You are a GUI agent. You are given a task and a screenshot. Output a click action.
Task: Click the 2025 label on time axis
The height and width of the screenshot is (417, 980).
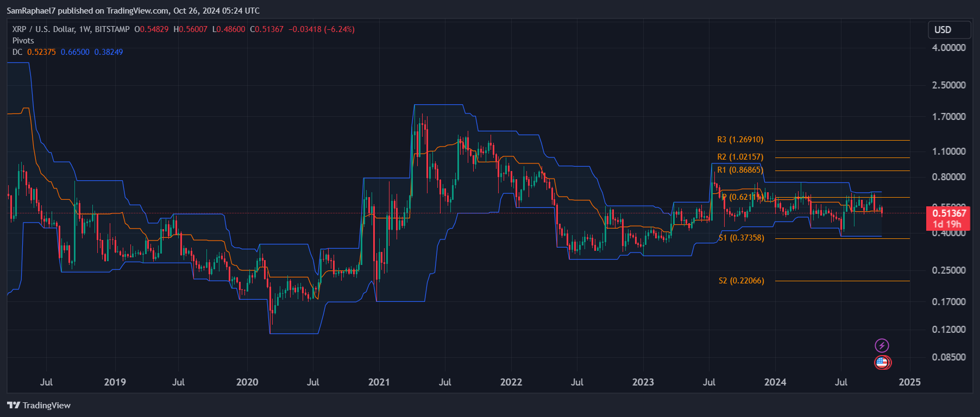click(x=910, y=382)
